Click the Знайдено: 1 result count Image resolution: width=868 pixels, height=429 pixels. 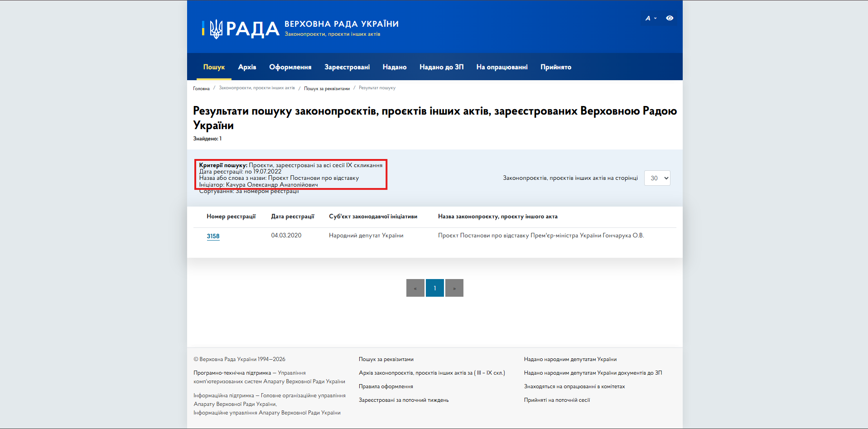(207, 139)
